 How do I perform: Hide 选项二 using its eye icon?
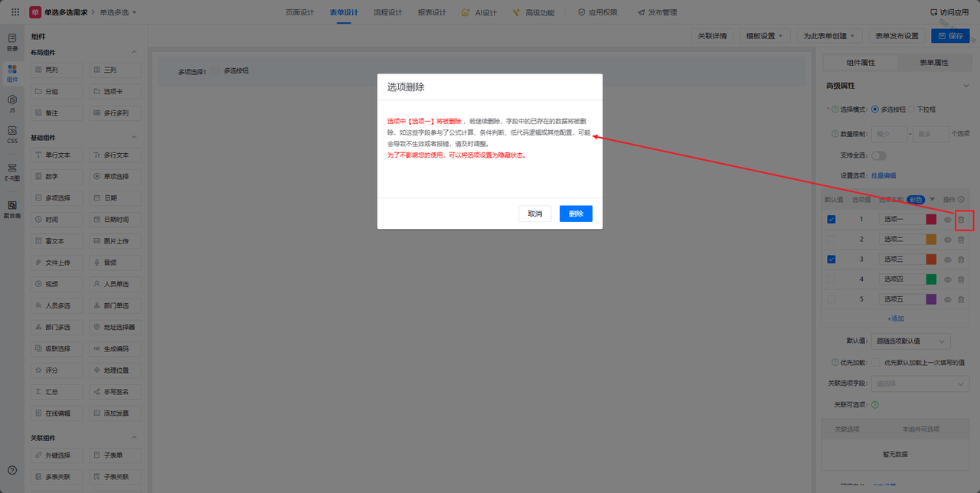click(x=947, y=240)
